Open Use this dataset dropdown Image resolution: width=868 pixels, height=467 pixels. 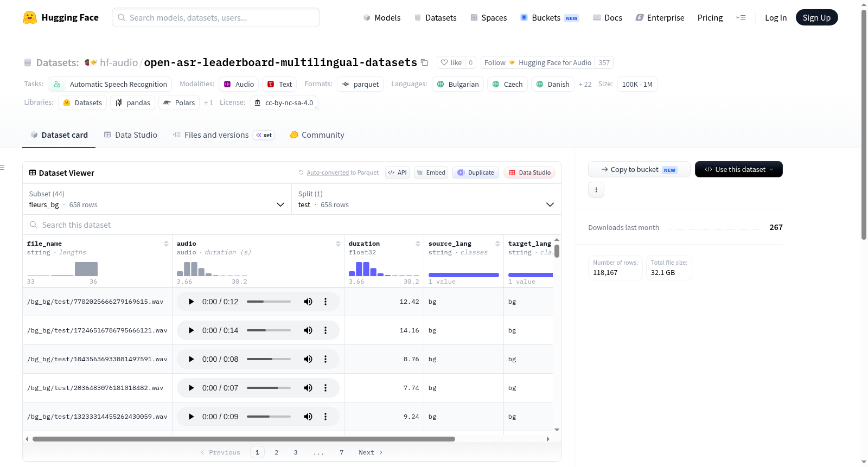pos(739,169)
